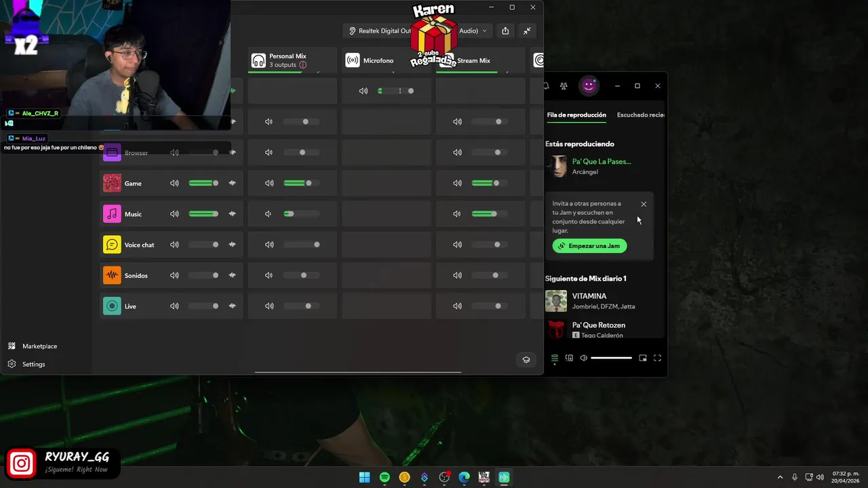868x488 pixels.
Task: Switch to Fila de reproducción tab
Action: tap(576, 115)
